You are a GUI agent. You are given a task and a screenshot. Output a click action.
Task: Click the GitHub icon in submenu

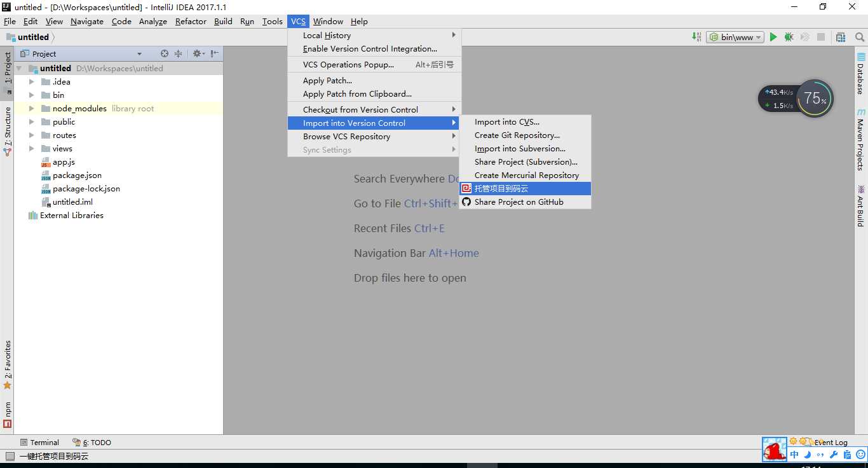(x=466, y=202)
